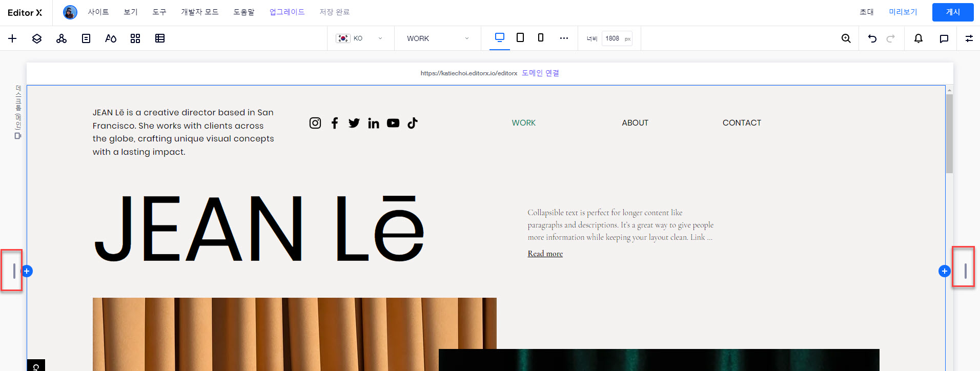980x371 pixels.
Task: Click the Redo arrow icon
Action: pyautogui.click(x=891, y=38)
